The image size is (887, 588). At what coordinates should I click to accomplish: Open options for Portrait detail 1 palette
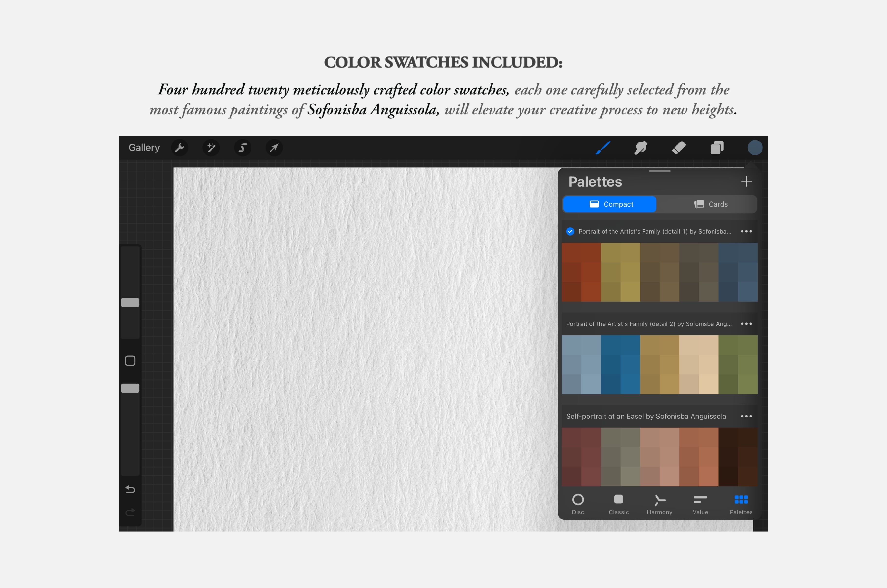pos(746,231)
